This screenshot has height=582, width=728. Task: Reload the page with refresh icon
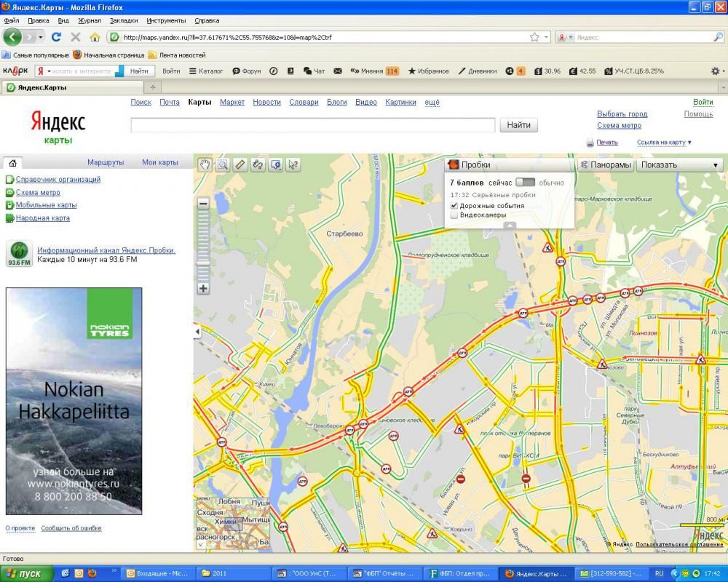(x=56, y=37)
